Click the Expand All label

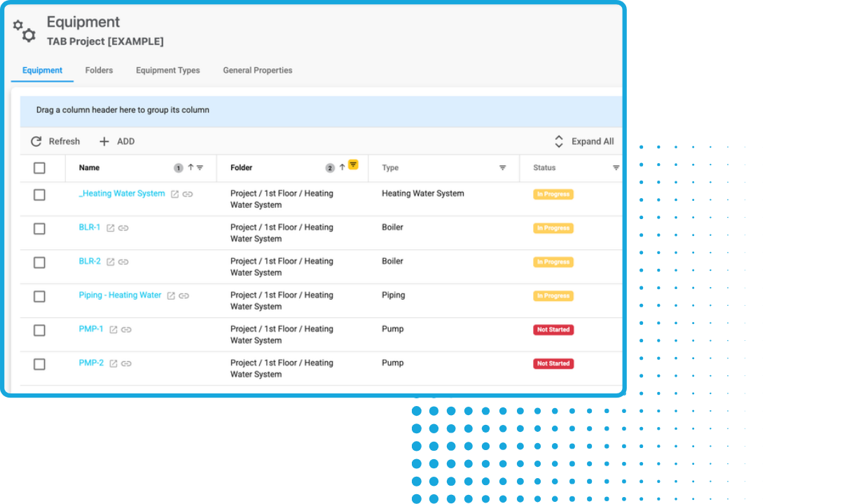[x=593, y=141]
